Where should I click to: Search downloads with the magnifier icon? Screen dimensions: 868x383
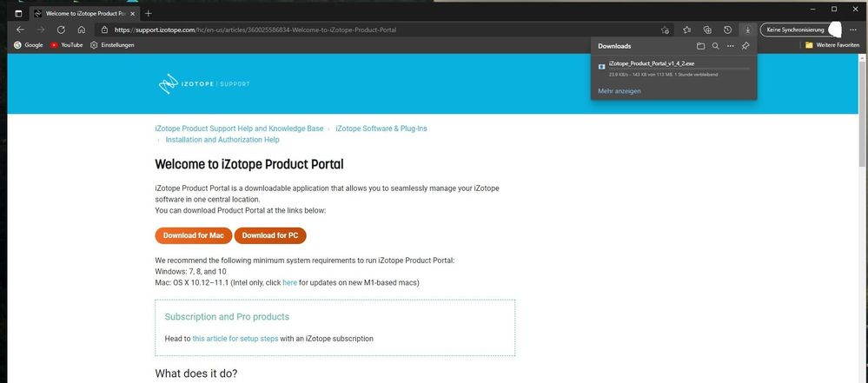tap(715, 46)
